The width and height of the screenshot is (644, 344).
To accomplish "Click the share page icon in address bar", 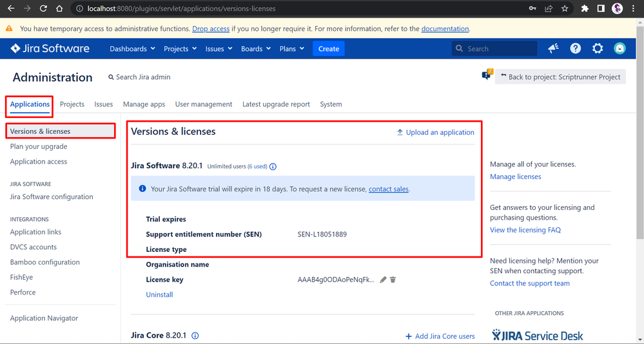I will pyautogui.click(x=549, y=8).
